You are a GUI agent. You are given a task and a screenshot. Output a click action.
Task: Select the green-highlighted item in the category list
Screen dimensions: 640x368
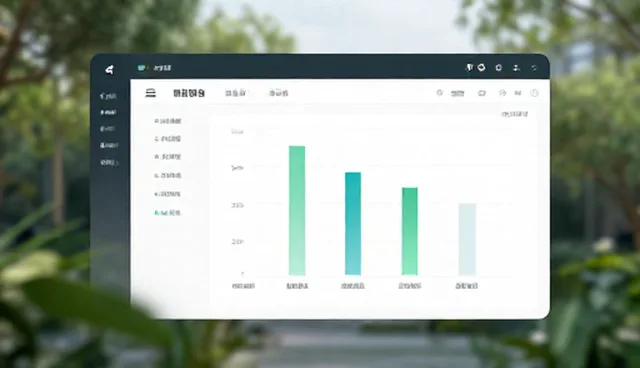pos(168,213)
